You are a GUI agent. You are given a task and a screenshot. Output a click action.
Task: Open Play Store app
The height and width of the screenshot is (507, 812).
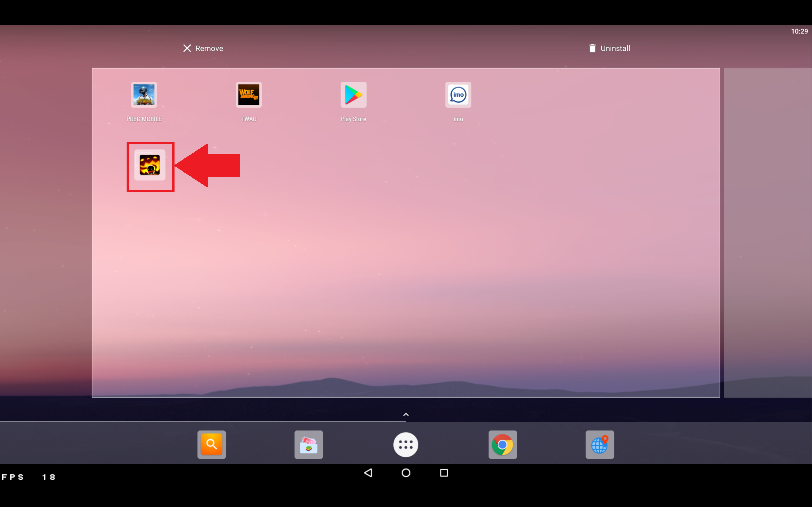click(x=354, y=95)
